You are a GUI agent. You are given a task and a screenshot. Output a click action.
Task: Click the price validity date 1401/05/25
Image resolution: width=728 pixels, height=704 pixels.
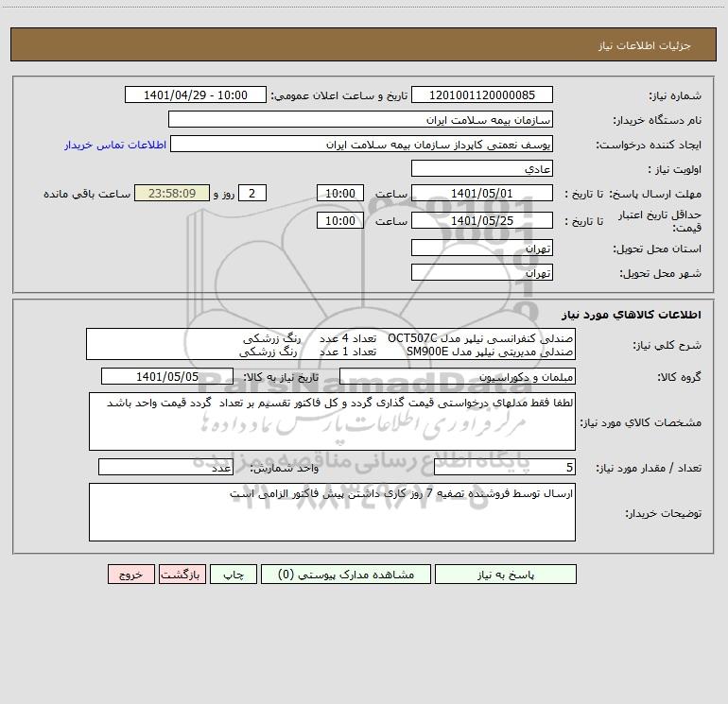[x=482, y=220]
